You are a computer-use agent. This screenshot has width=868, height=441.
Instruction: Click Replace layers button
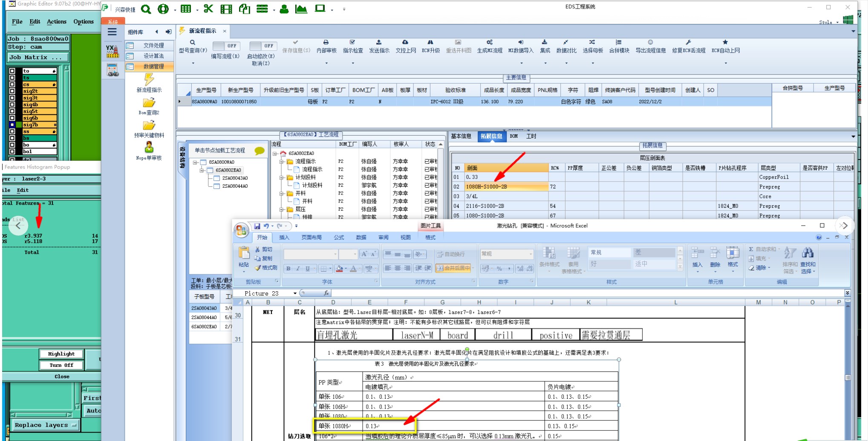click(45, 425)
